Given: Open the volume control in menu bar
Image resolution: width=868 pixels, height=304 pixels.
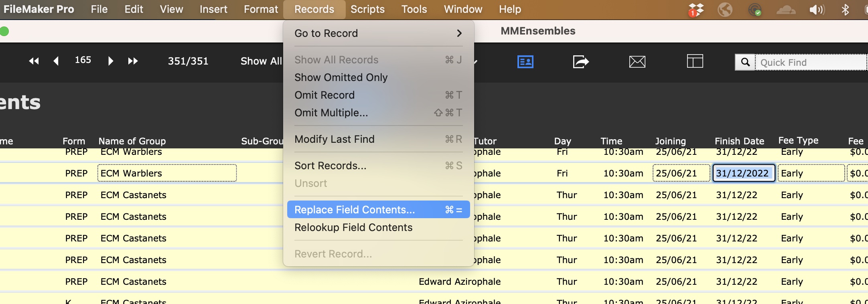Looking at the screenshot, I should [817, 9].
